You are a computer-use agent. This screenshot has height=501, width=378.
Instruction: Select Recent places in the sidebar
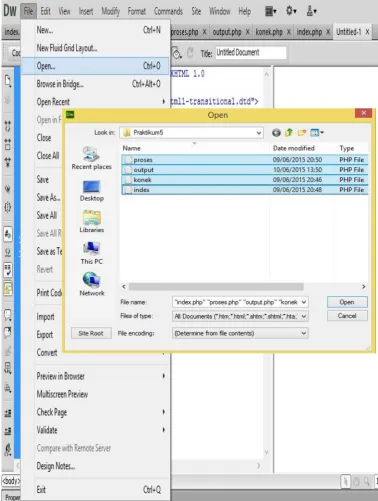91,158
